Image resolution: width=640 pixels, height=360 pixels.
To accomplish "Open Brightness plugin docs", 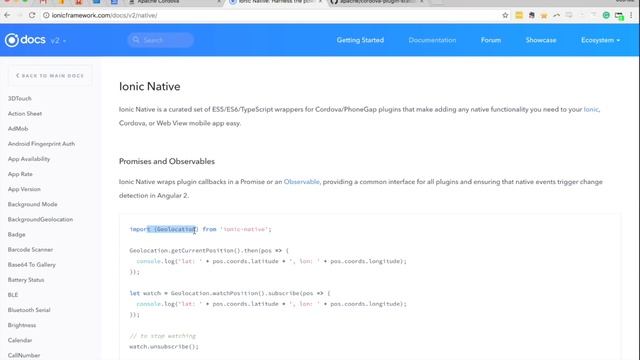I will coord(22,325).
